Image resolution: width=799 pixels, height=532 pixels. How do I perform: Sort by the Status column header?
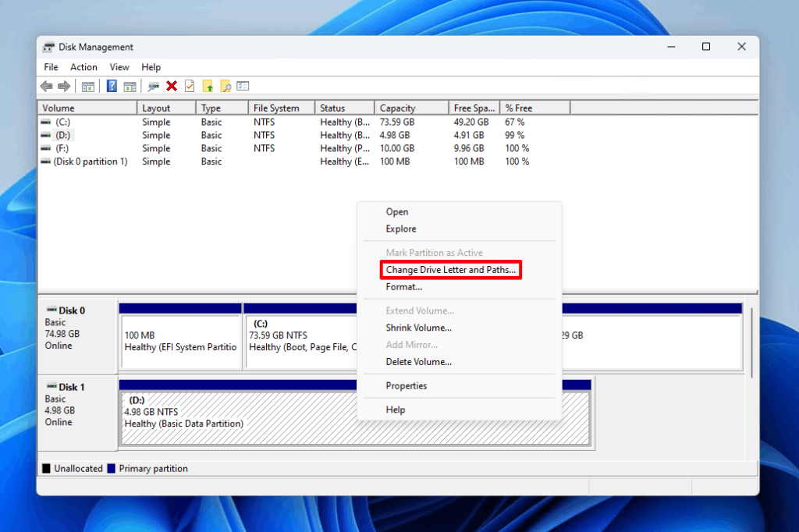pos(345,108)
